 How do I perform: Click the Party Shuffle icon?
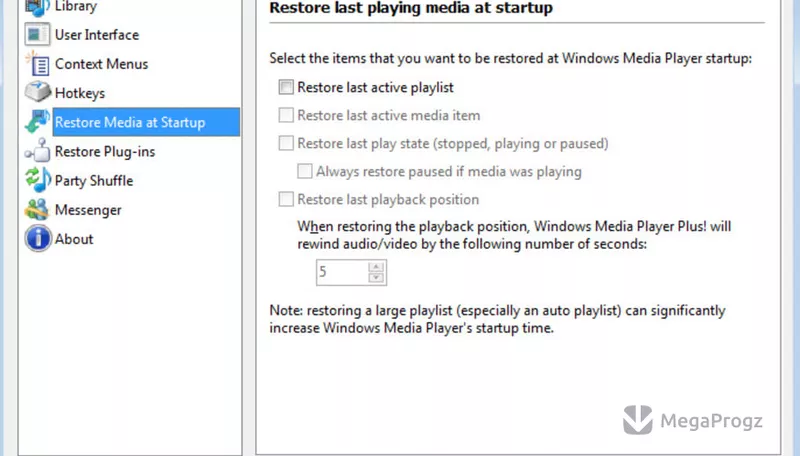pos(37,180)
